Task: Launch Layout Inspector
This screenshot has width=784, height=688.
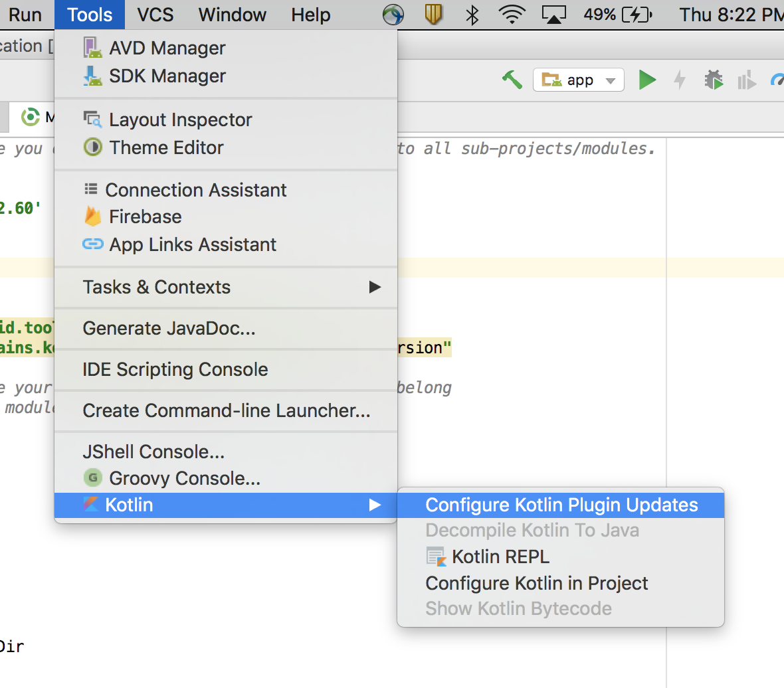Action: [225, 120]
